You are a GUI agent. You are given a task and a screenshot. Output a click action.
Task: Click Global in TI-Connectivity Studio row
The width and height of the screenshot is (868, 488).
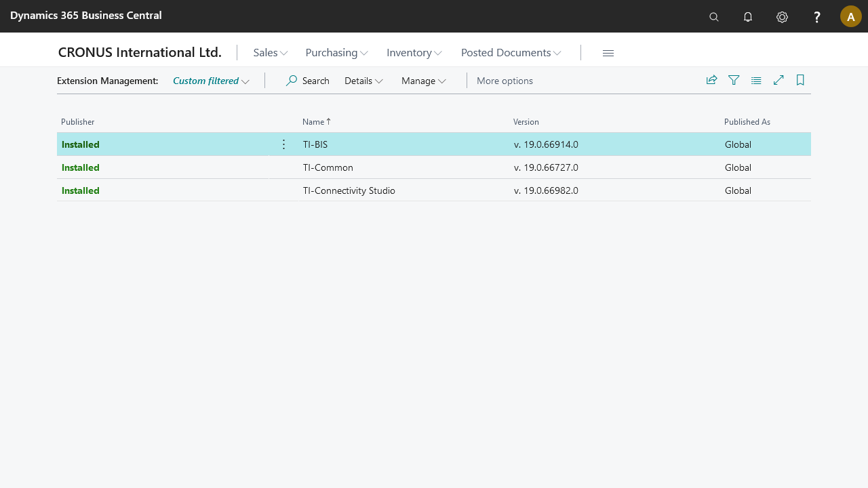pos(738,190)
